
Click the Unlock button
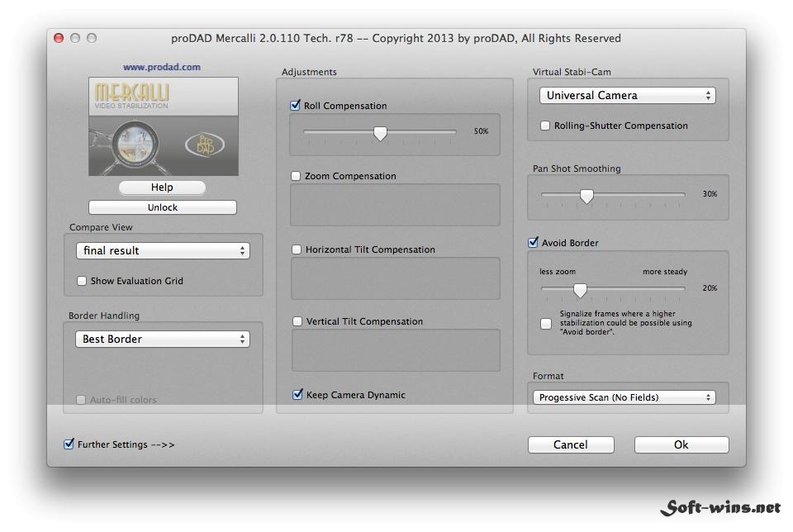[x=163, y=207]
